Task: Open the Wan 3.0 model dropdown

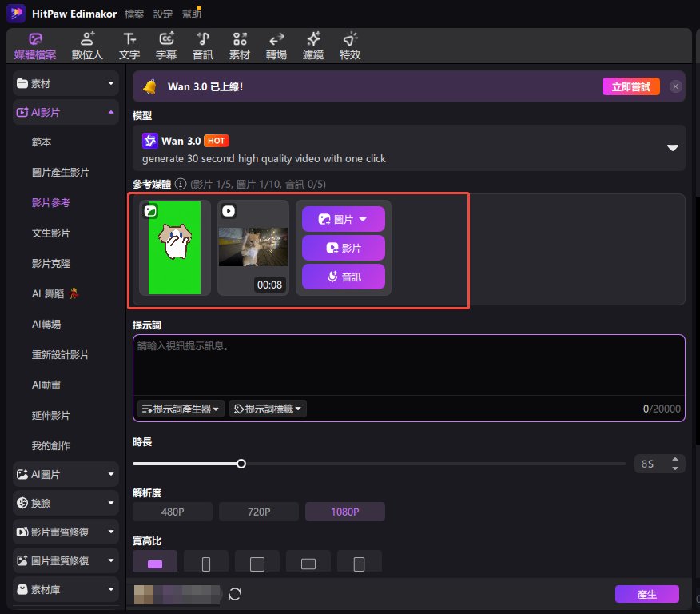Action: pos(408,148)
